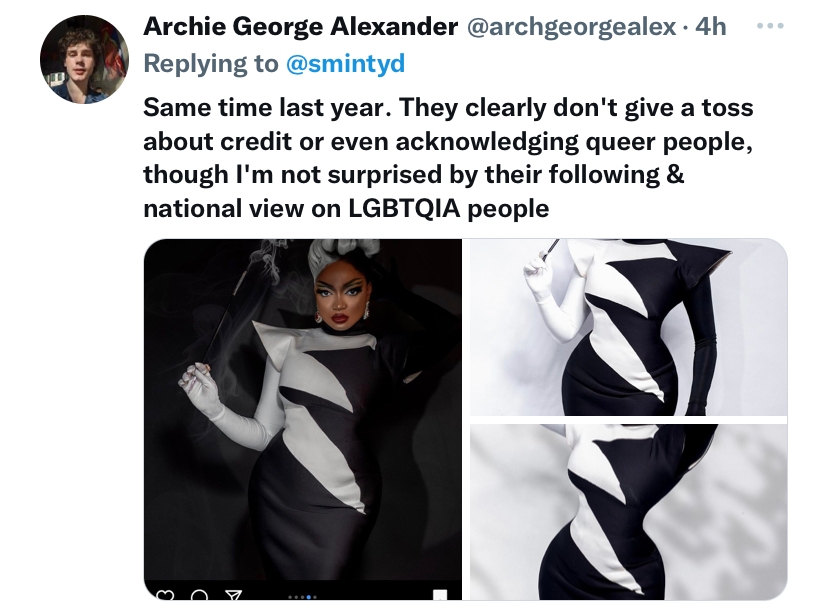
Task: Click the Archie George Alexander display name
Action: coord(300,26)
